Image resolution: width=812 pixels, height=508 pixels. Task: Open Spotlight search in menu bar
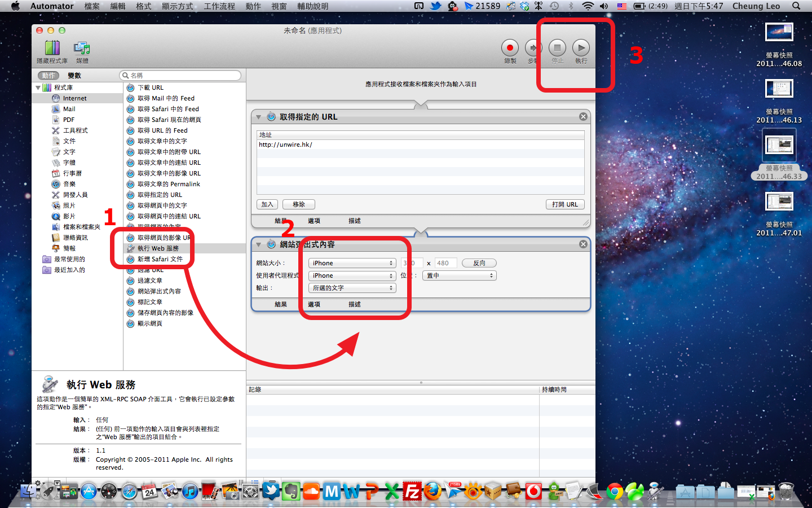pyautogui.click(x=796, y=6)
